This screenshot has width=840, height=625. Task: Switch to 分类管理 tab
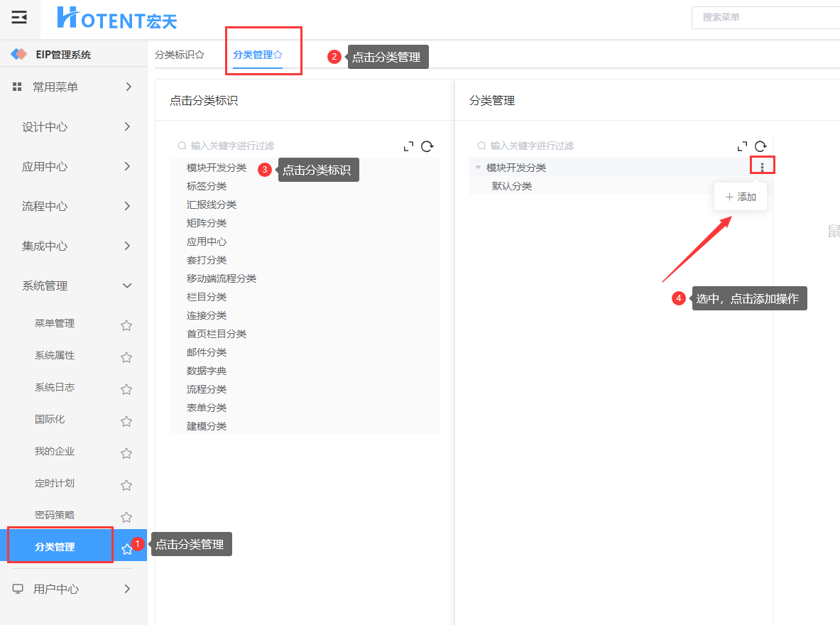(x=253, y=55)
